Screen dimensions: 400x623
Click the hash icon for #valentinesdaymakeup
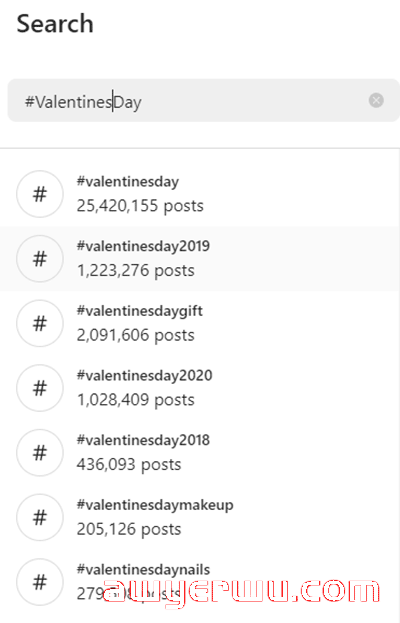(x=40, y=518)
